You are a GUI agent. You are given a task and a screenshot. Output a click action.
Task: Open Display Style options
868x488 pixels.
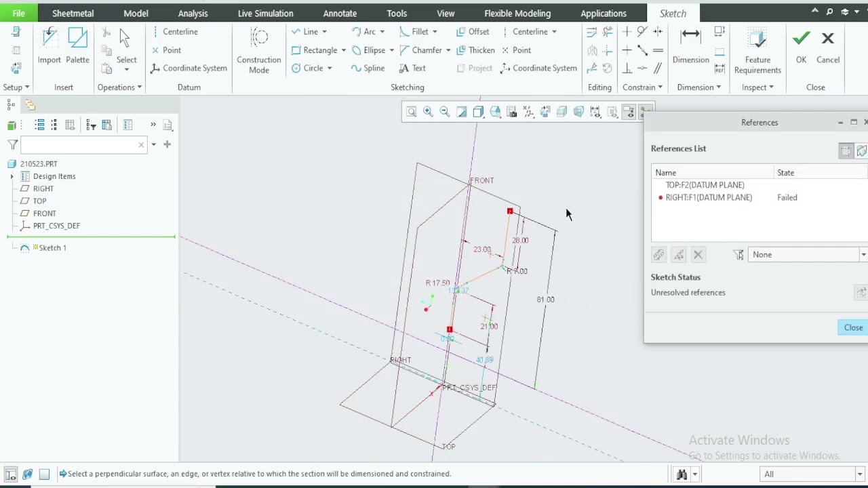click(x=478, y=112)
